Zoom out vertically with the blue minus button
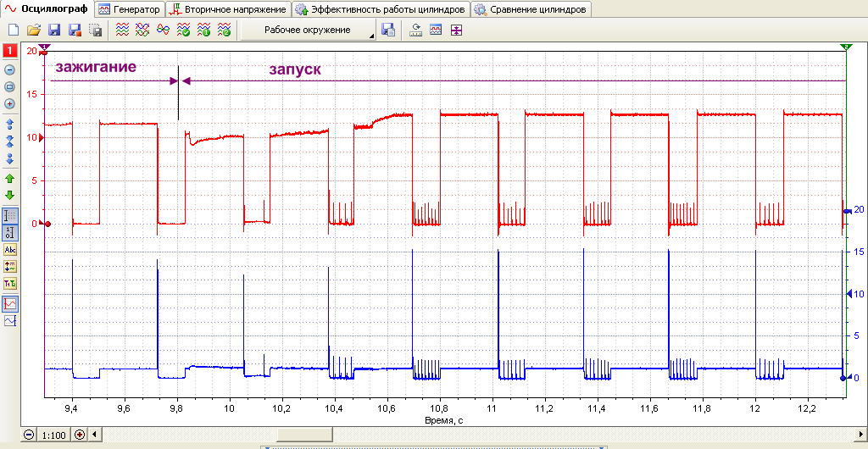Screen dimensions: 868x449 (x=9, y=70)
